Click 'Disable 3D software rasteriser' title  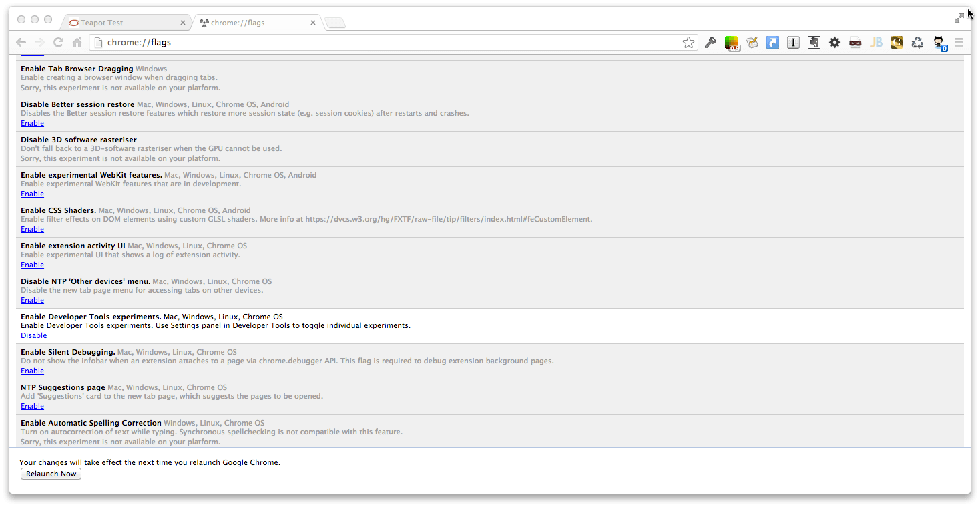point(79,140)
